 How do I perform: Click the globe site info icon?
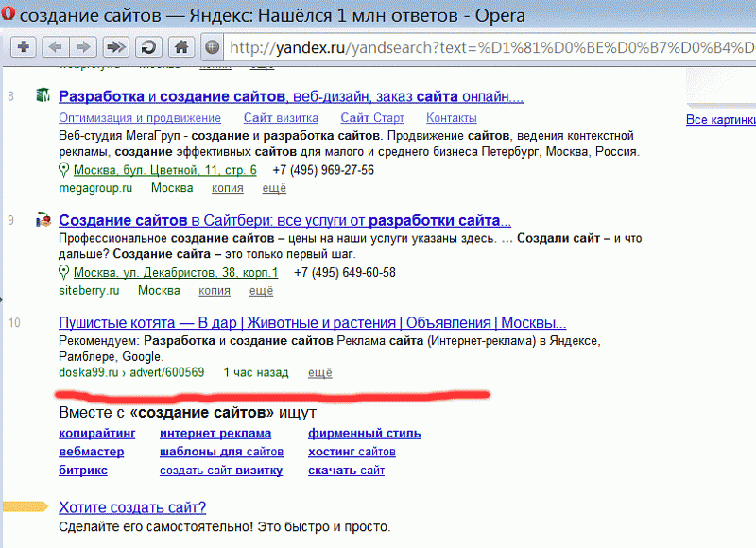point(212,47)
